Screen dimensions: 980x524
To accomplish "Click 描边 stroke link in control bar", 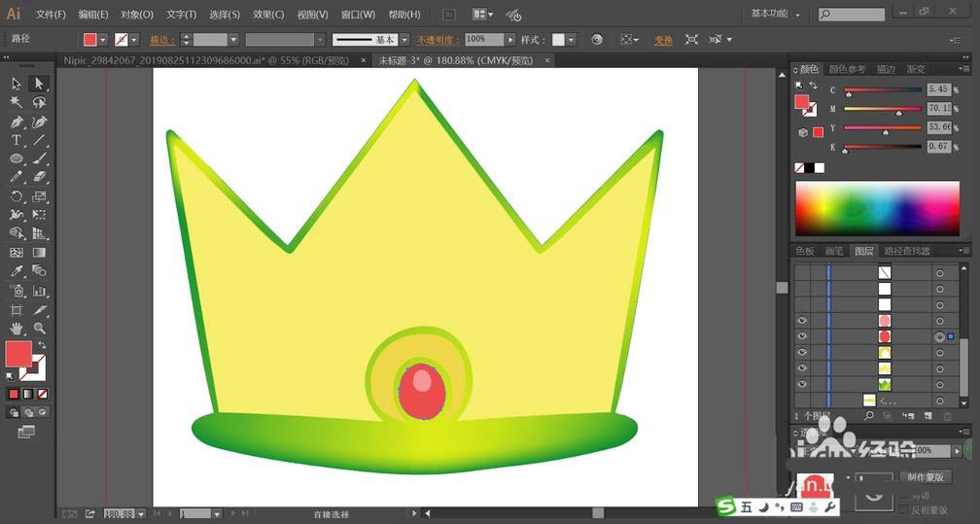I will tap(161, 40).
